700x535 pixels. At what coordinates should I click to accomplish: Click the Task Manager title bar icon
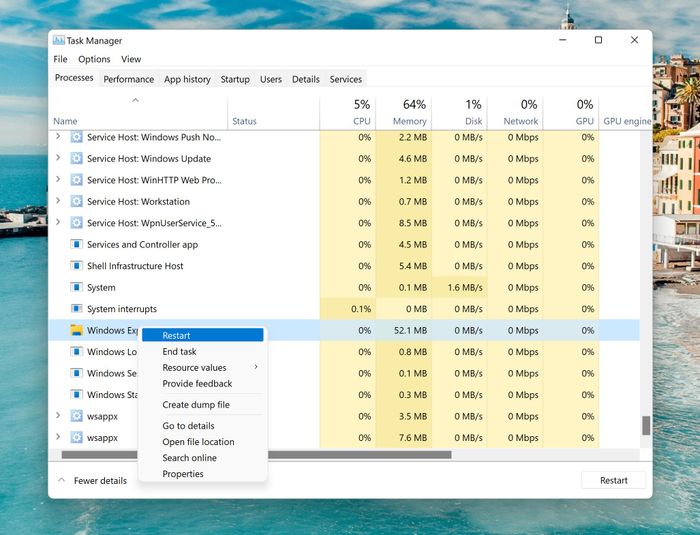[x=58, y=40]
